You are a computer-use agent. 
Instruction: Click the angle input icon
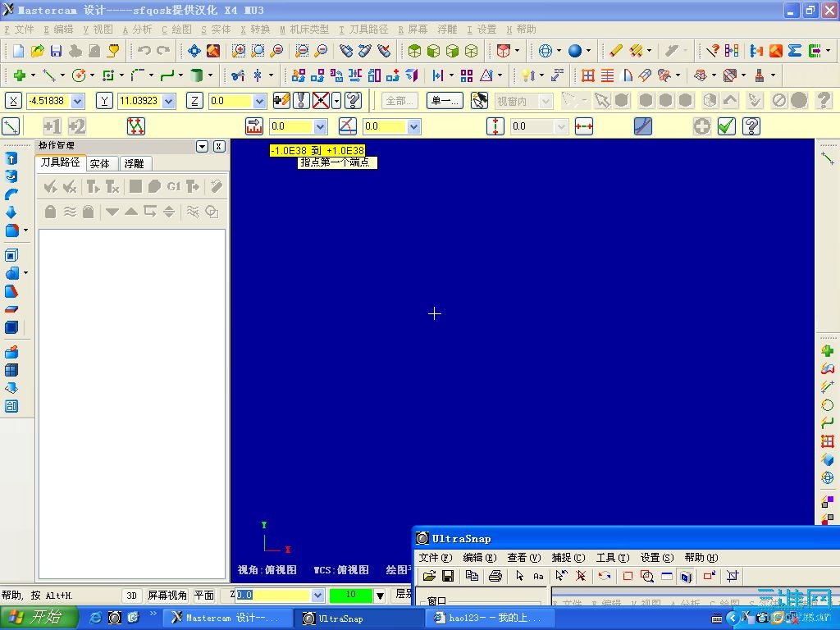pos(348,126)
